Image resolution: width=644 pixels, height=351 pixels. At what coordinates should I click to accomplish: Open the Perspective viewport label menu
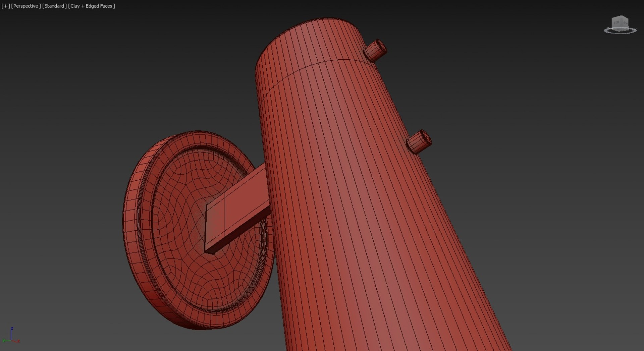coord(26,6)
